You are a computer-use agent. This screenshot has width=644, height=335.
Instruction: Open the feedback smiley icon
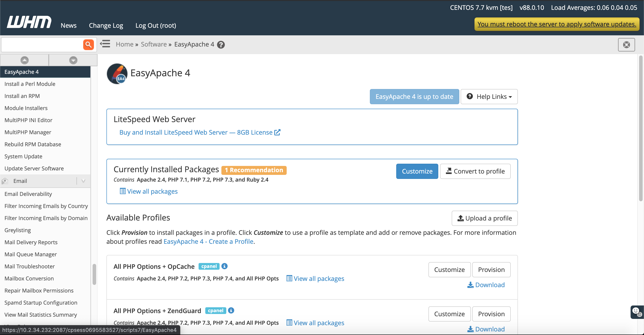point(637,312)
